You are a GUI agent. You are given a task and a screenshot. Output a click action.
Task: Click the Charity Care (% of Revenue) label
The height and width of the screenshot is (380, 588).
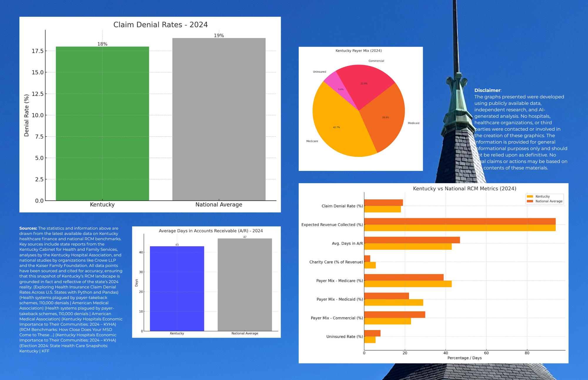(x=336, y=262)
